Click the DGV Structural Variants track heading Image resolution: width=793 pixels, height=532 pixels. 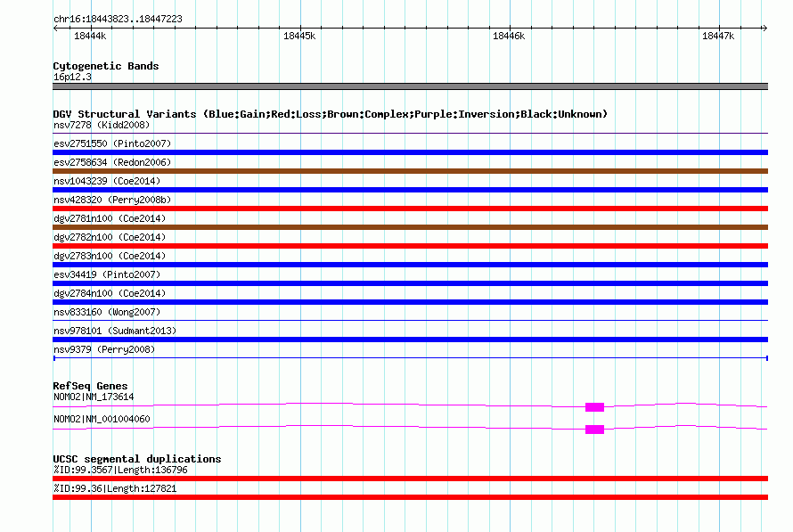[331, 114]
